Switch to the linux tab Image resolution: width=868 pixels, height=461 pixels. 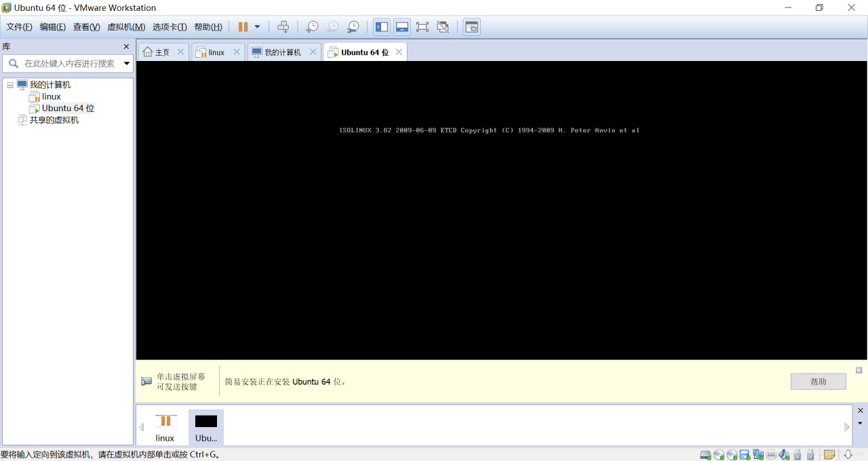216,52
